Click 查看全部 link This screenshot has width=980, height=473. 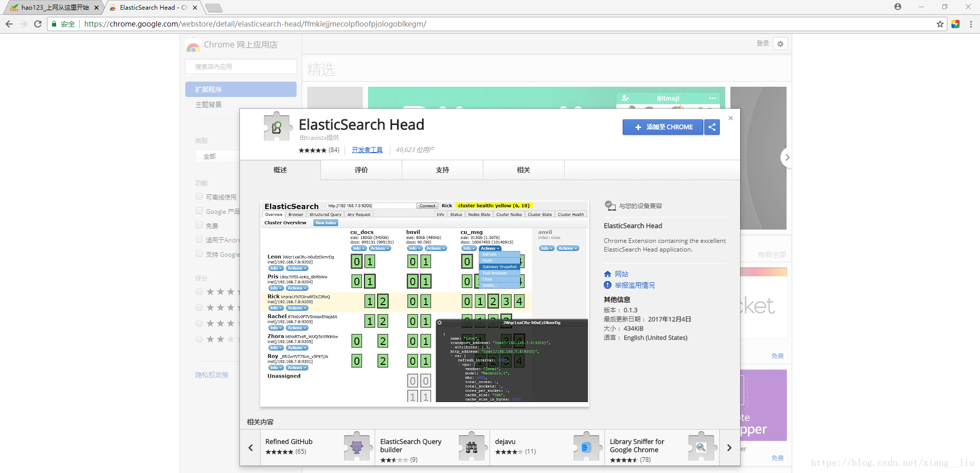point(772,255)
